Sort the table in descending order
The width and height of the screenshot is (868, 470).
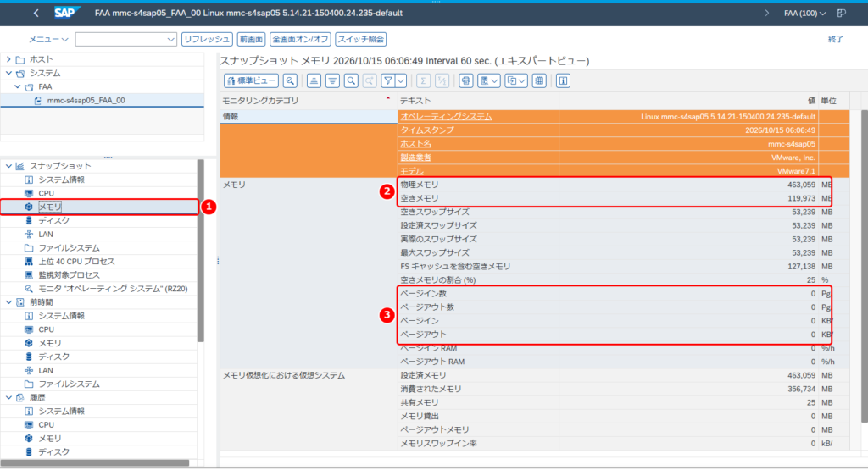(332, 80)
